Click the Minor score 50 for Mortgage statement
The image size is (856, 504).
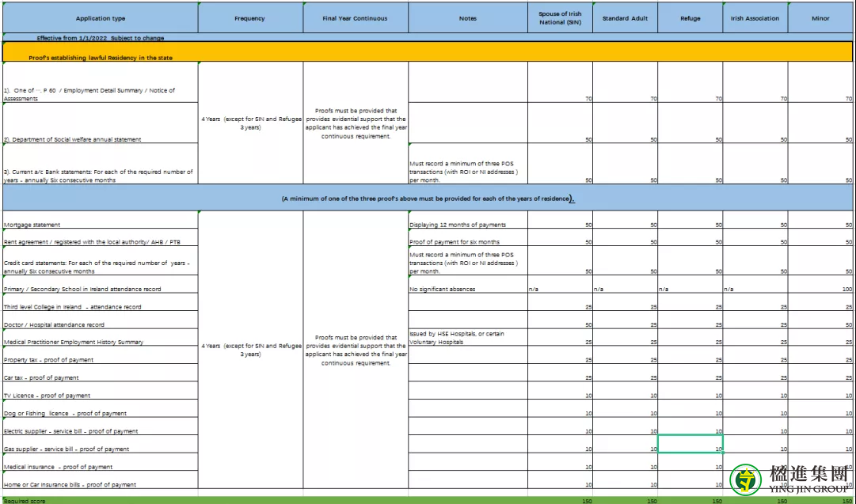(x=820, y=220)
